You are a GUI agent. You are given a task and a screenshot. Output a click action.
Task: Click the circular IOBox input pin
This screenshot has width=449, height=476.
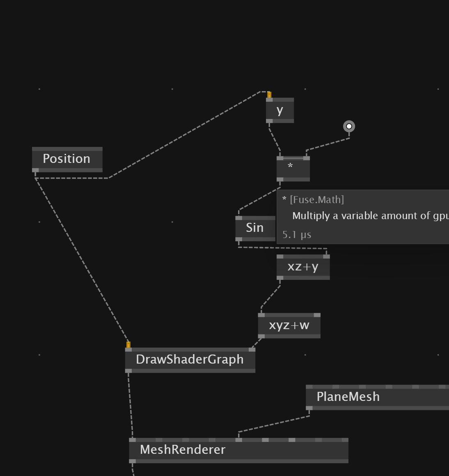(349, 126)
